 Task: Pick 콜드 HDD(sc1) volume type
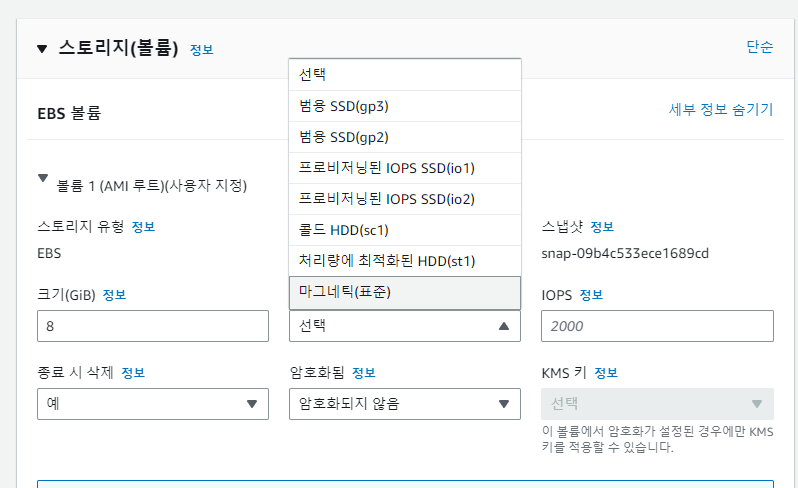(x=404, y=230)
